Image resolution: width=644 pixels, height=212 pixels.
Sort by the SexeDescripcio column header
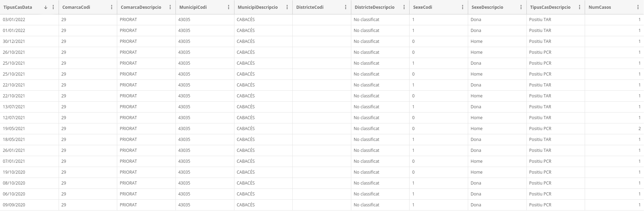[x=487, y=7]
